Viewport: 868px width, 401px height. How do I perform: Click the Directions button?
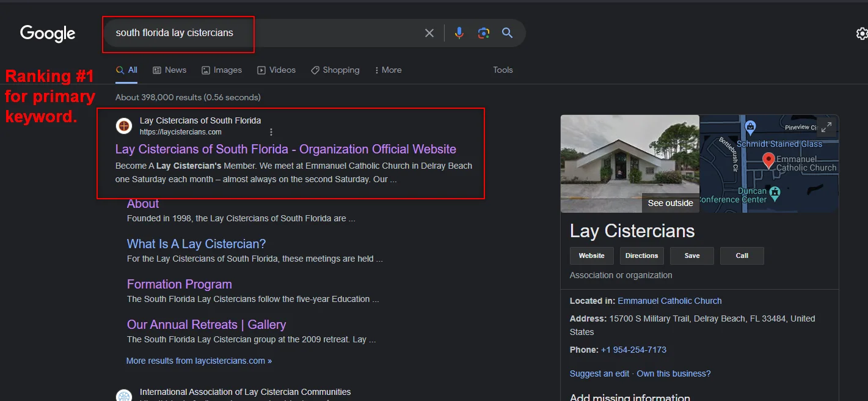pyautogui.click(x=641, y=256)
